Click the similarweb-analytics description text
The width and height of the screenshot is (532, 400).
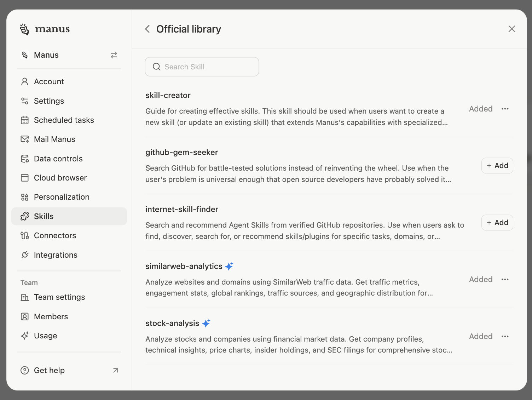pos(289,287)
